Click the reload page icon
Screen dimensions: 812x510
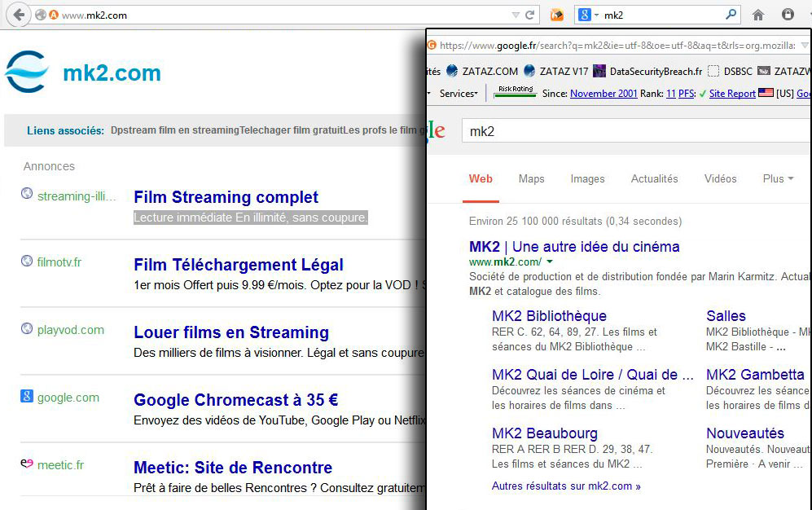[x=529, y=15]
